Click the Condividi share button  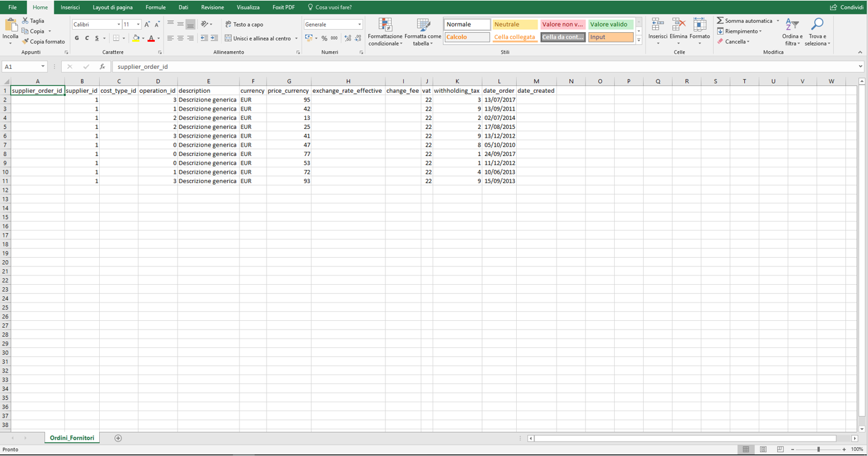(847, 8)
